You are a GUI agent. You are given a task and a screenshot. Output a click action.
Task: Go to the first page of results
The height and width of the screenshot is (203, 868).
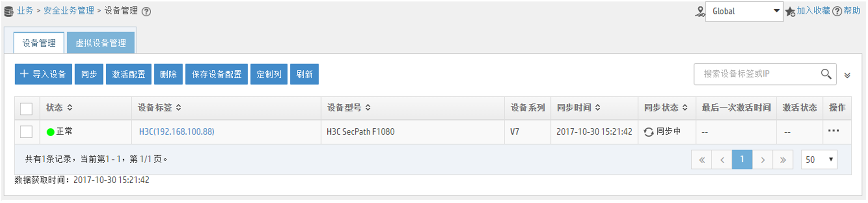(702, 159)
